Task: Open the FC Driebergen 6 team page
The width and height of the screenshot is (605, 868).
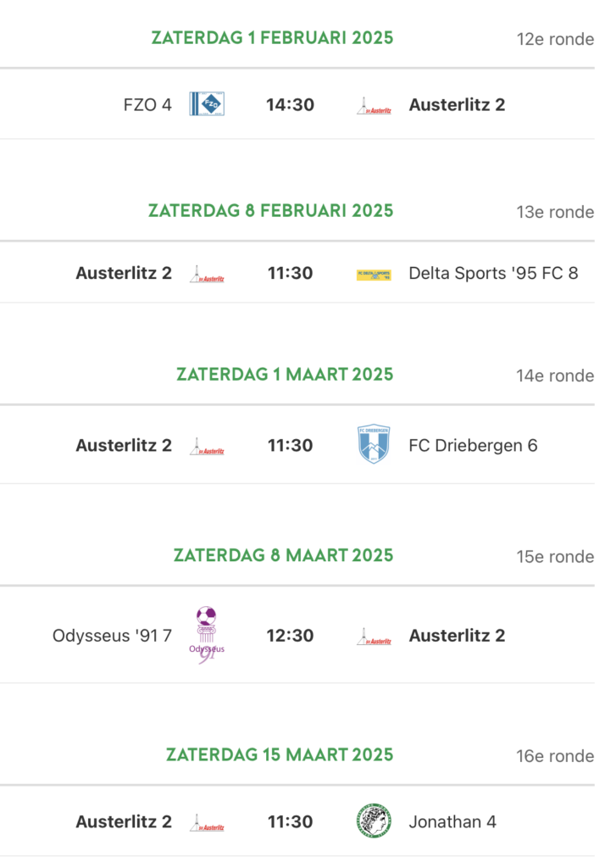Action: (x=473, y=445)
